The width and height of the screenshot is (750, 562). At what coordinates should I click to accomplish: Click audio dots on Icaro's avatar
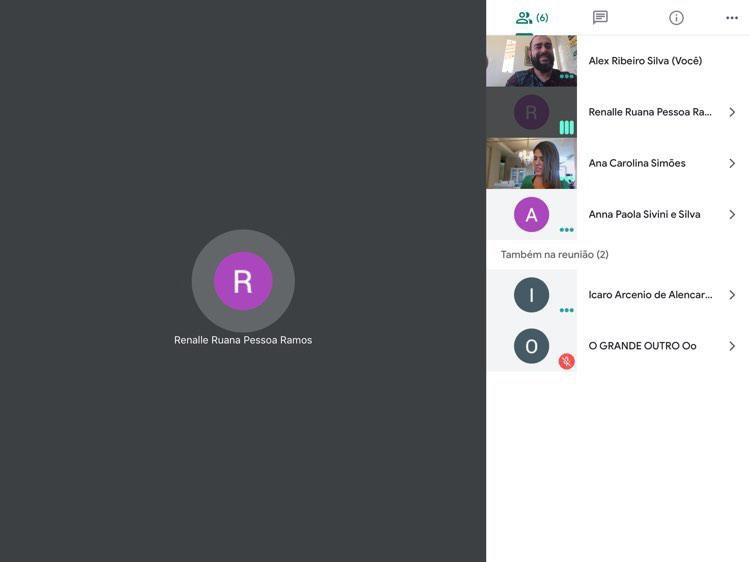point(566,310)
